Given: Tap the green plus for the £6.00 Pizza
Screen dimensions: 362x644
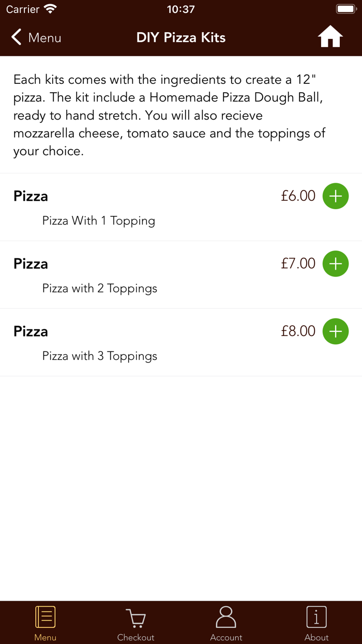Looking at the screenshot, I should click(x=336, y=196).
